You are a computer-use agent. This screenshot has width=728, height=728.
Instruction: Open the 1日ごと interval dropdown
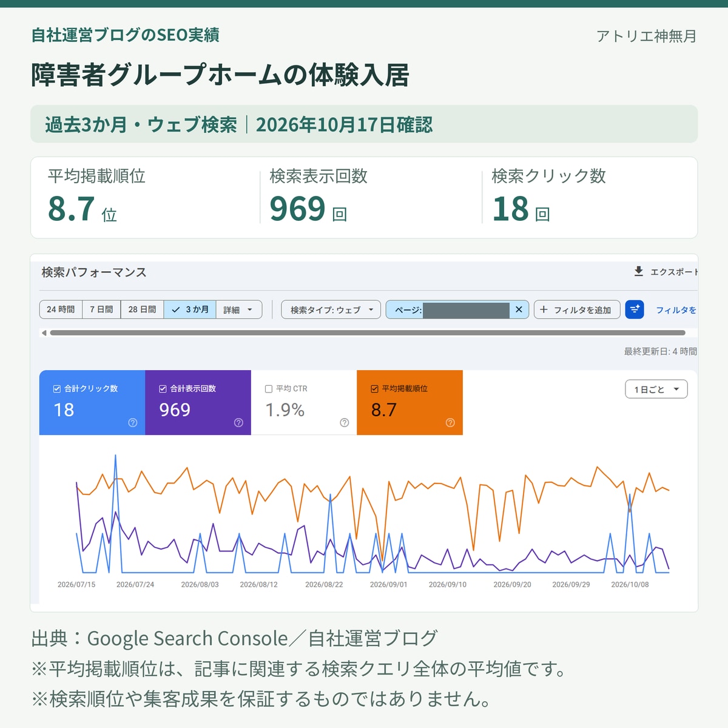click(656, 389)
